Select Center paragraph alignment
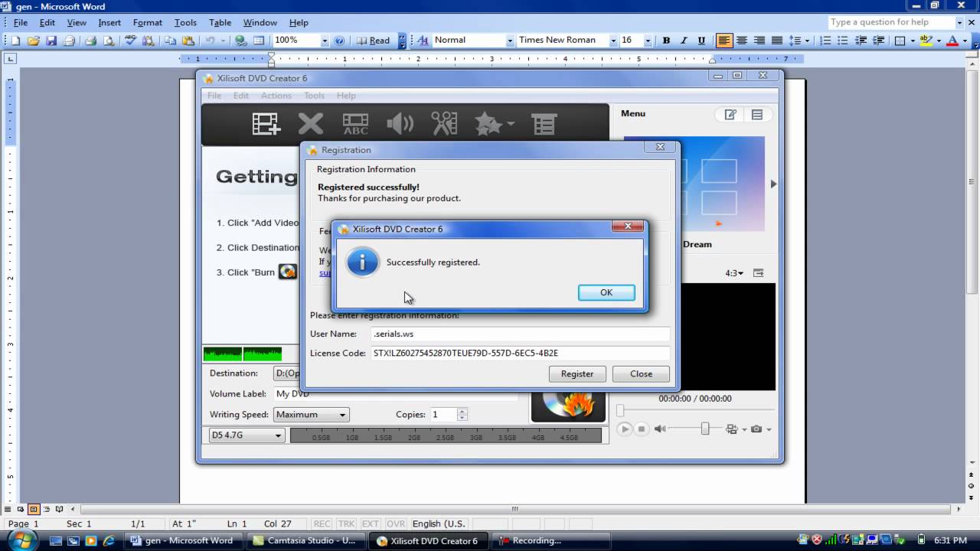The height and width of the screenshot is (551, 980). [x=742, y=41]
